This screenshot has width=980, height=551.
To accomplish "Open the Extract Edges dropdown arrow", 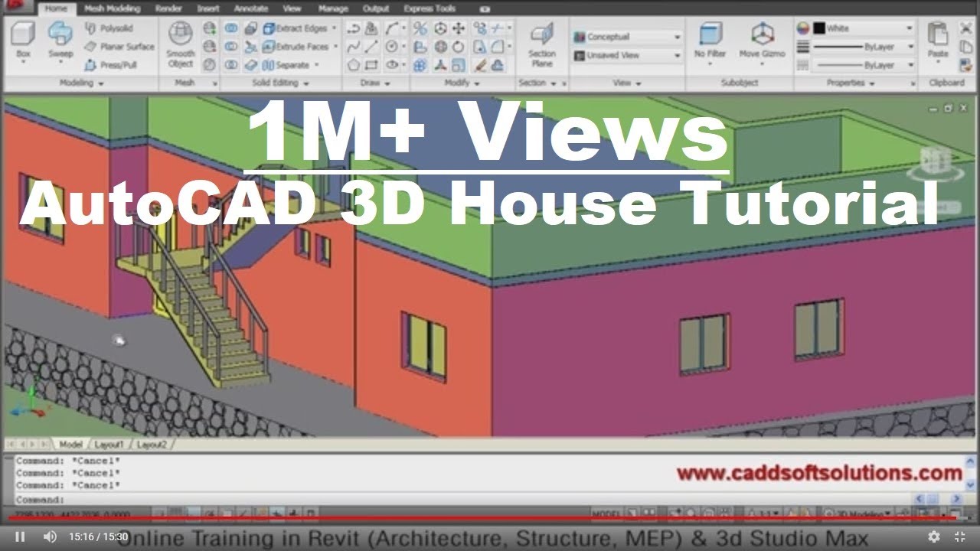I will pyautogui.click(x=335, y=28).
